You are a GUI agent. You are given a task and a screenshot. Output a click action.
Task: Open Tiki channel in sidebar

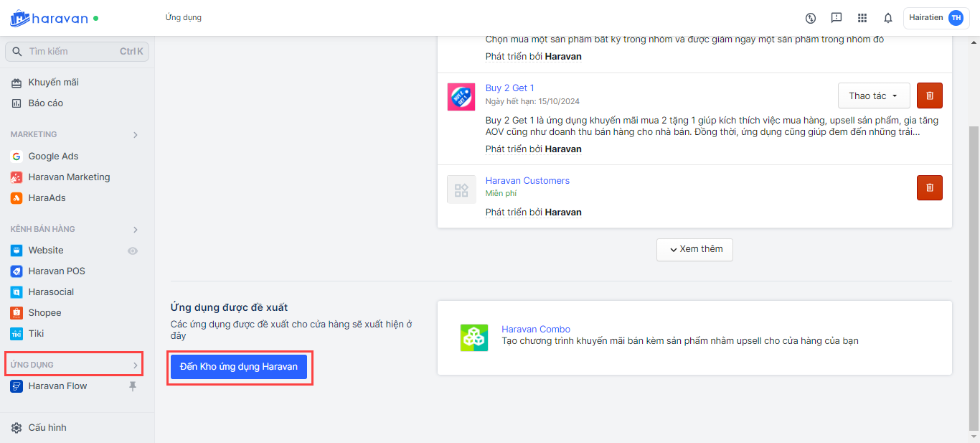[x=37, y=334]
